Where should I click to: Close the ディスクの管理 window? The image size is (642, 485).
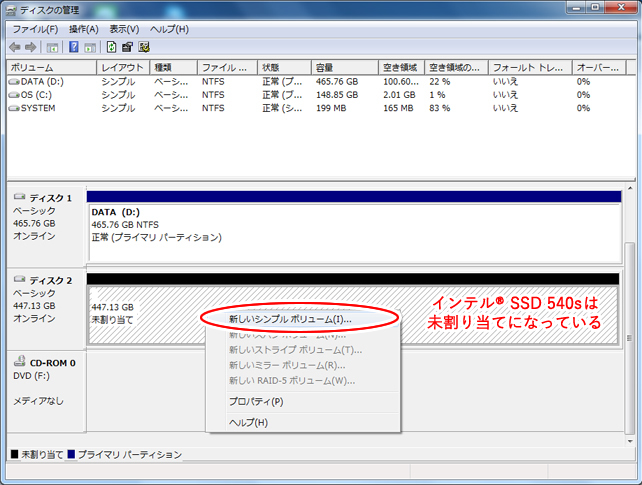621,7
